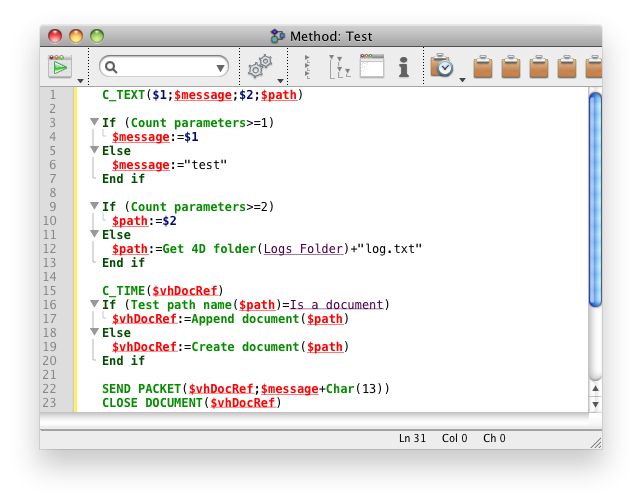The height and width of the screenshot is (504, 642).
Task: Click the second plain clipboard icon
Action: click(512, 67)
